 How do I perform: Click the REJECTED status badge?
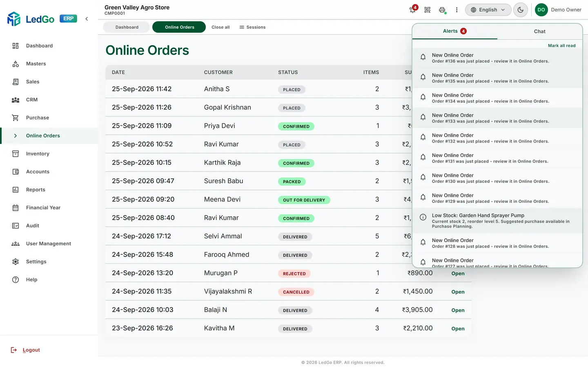coord(294,274)
